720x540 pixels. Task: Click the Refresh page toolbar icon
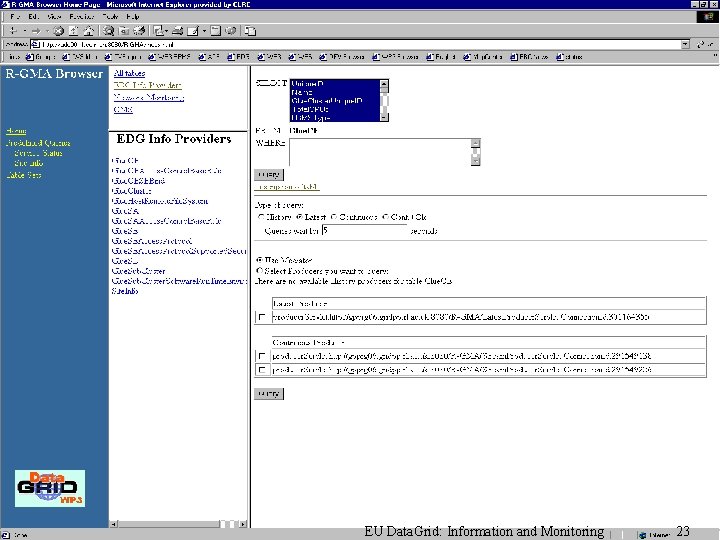tap(73, 31)
